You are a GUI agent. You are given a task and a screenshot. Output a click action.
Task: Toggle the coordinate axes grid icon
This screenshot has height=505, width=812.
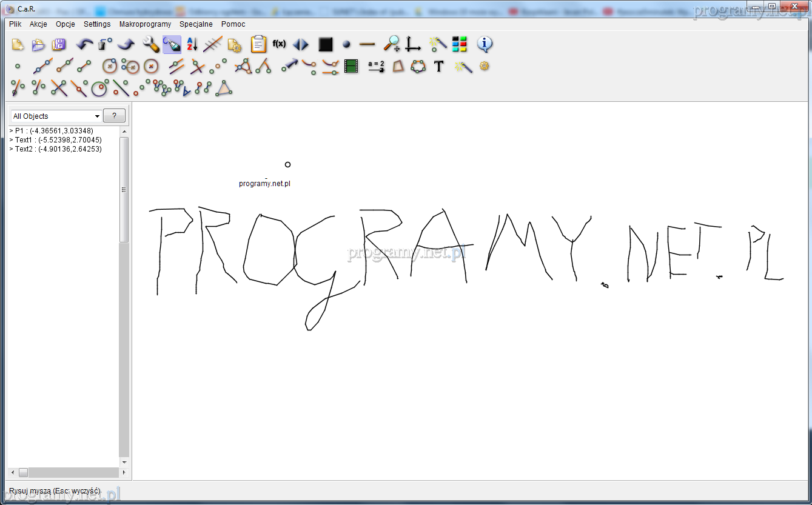[x=413, y=44]
